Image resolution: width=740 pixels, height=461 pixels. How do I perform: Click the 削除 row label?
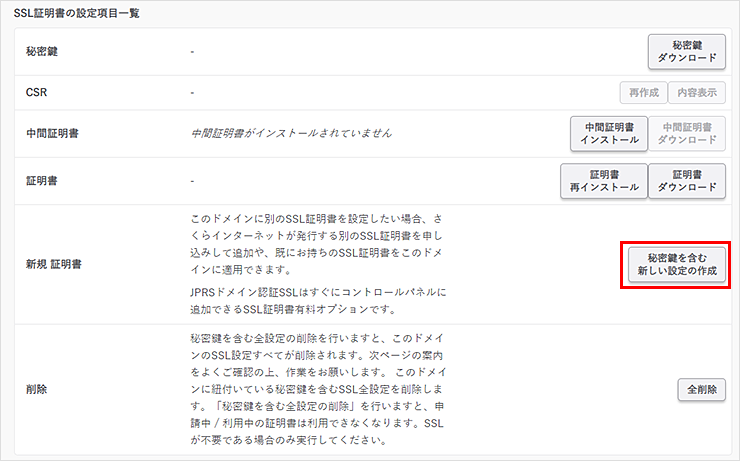pyautogui.click(x=37, y=389)
